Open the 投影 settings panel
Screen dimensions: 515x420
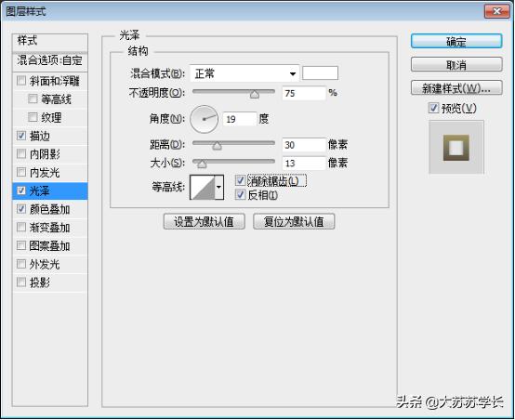(x=40, y=282)
